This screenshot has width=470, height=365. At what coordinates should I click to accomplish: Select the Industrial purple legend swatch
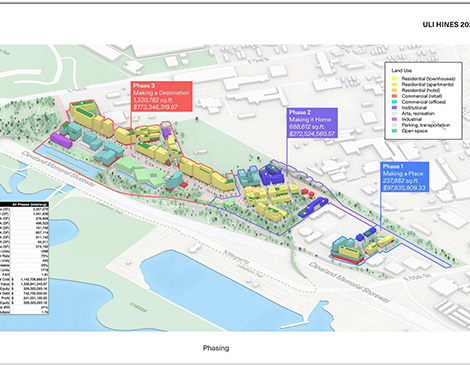tap(394, 119)
